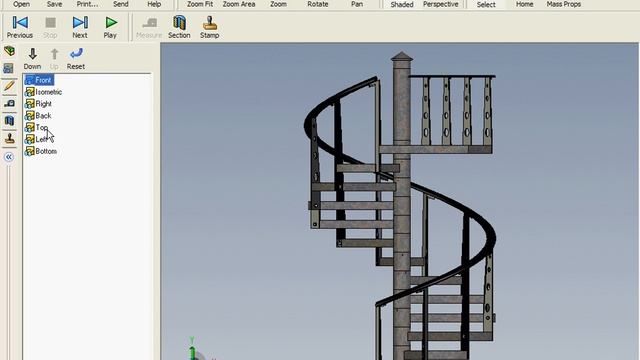Screen dimensions: 640x360
Task: Open the sidebar panel below the green cube icon
Action: click(9, 68)
